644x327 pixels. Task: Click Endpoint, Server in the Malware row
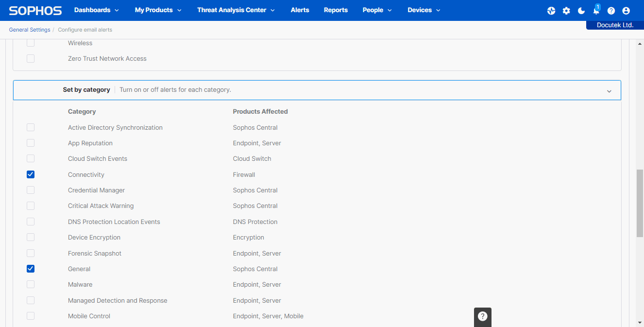point(257,285)
